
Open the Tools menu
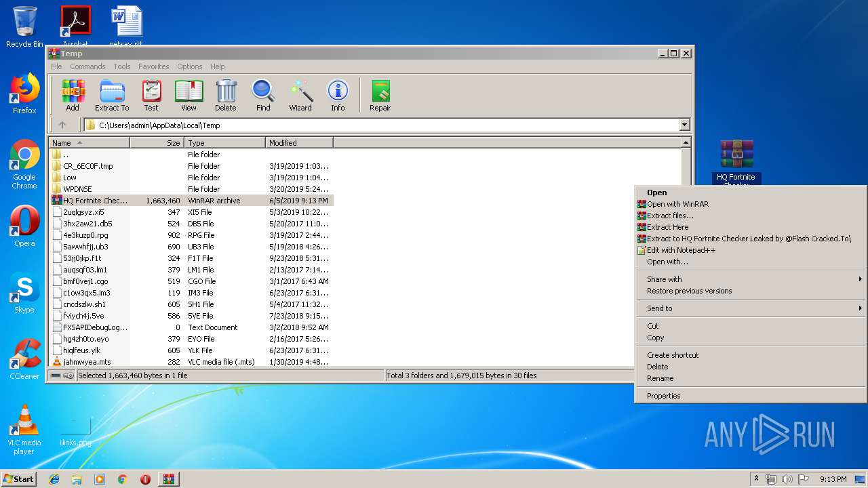122,66
